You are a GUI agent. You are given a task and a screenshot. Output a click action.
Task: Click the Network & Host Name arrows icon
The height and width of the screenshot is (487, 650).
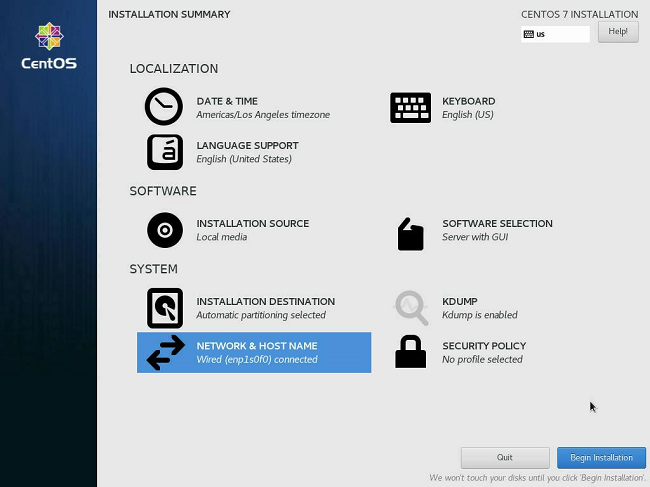tap(165, 353)
